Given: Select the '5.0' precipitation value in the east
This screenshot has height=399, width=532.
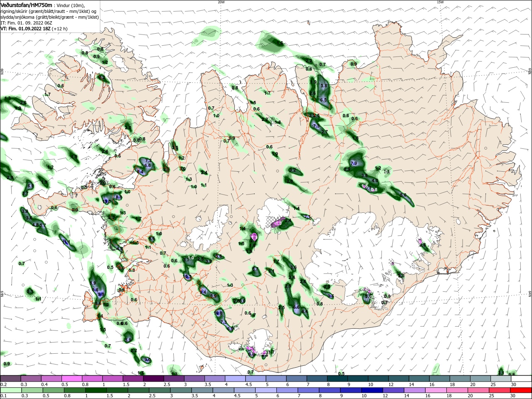Looking at the screenshot, I should coord(403,195).
